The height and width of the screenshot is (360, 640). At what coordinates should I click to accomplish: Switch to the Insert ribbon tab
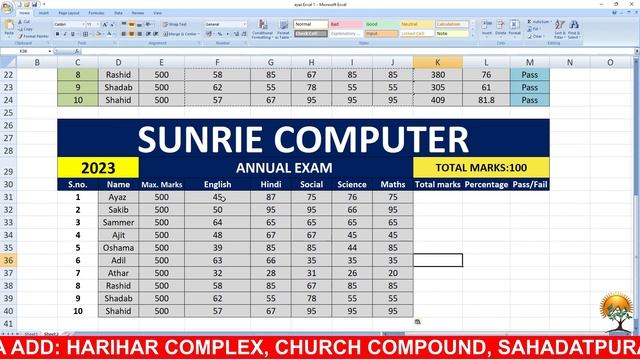[44, 13]
